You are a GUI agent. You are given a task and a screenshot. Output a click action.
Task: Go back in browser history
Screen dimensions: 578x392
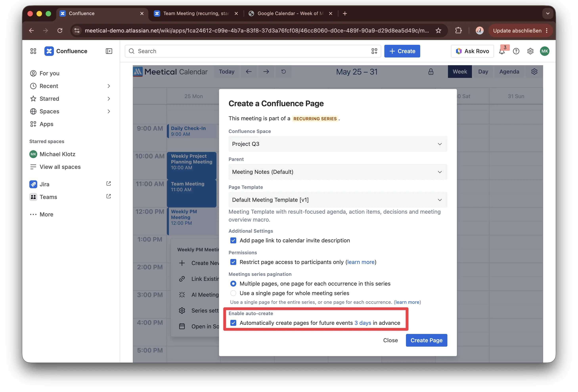pyautogui.click(x=31, y=31)
